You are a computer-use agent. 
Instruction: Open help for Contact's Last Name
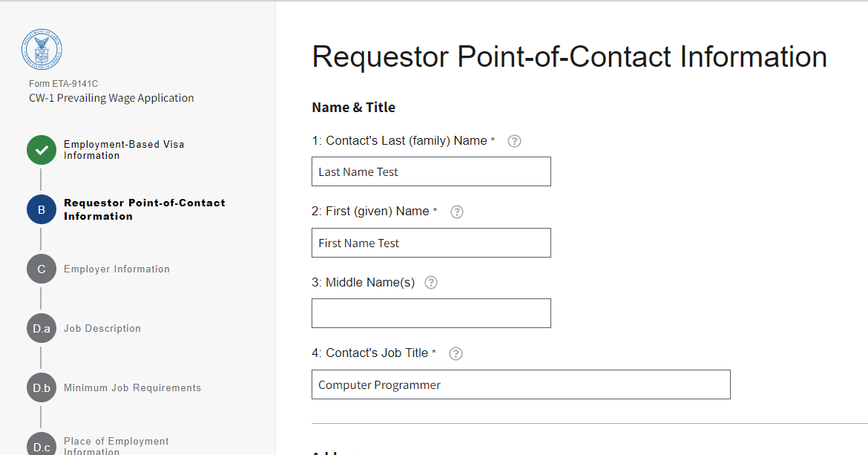514,141
